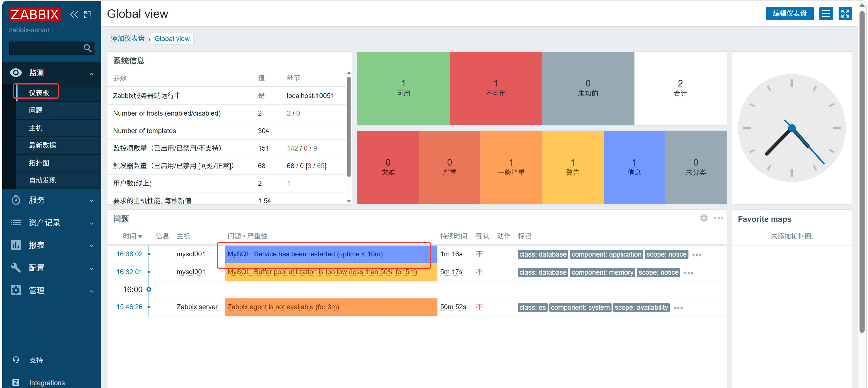868x388 pixels.
Task: Open the 最新数据 menu item
Action: click(x=42, y=145)
